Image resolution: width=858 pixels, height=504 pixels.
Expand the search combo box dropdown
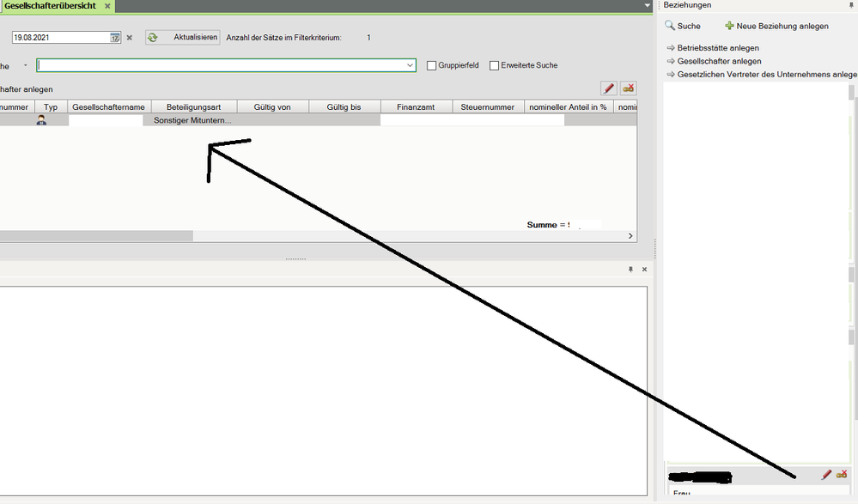(x=410, y=65)
